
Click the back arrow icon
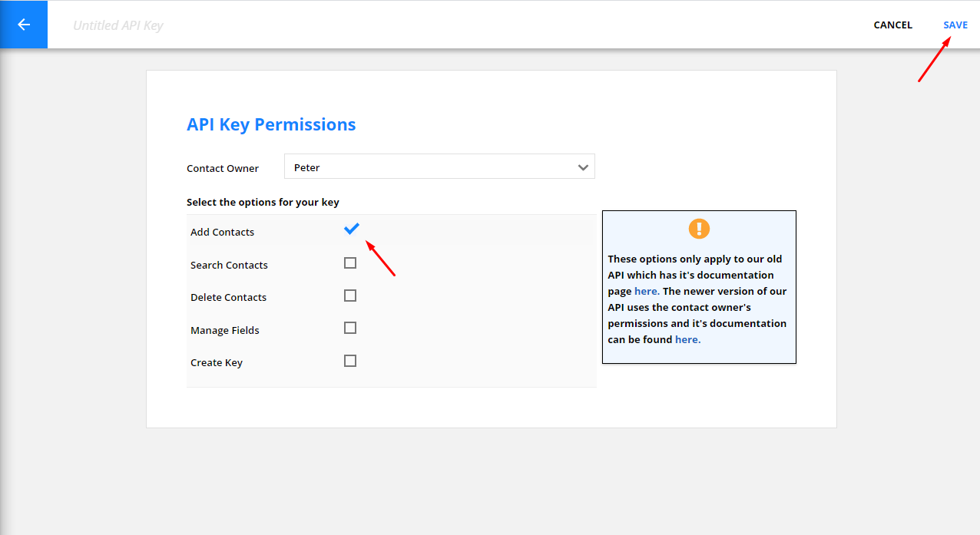click(24, 25)
